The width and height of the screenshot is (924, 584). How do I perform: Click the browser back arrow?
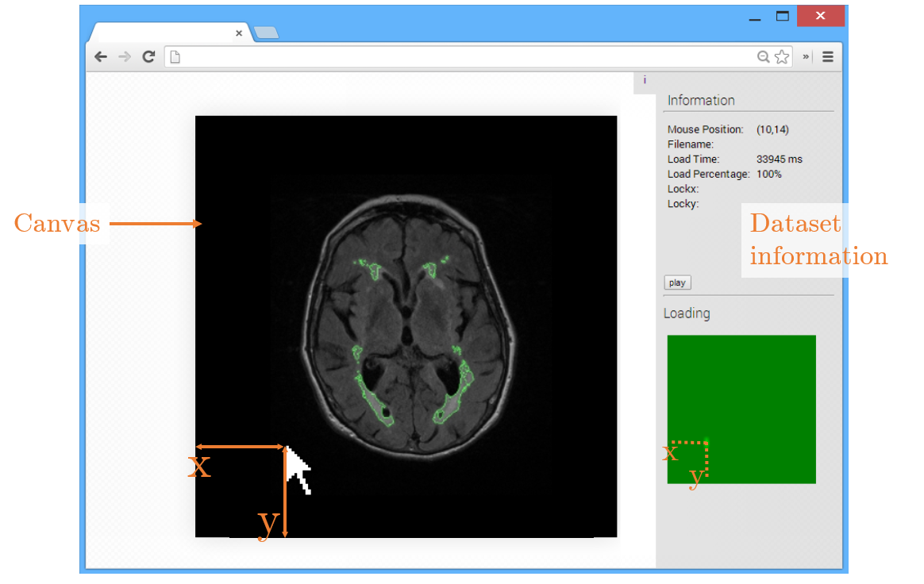[101, 56]
